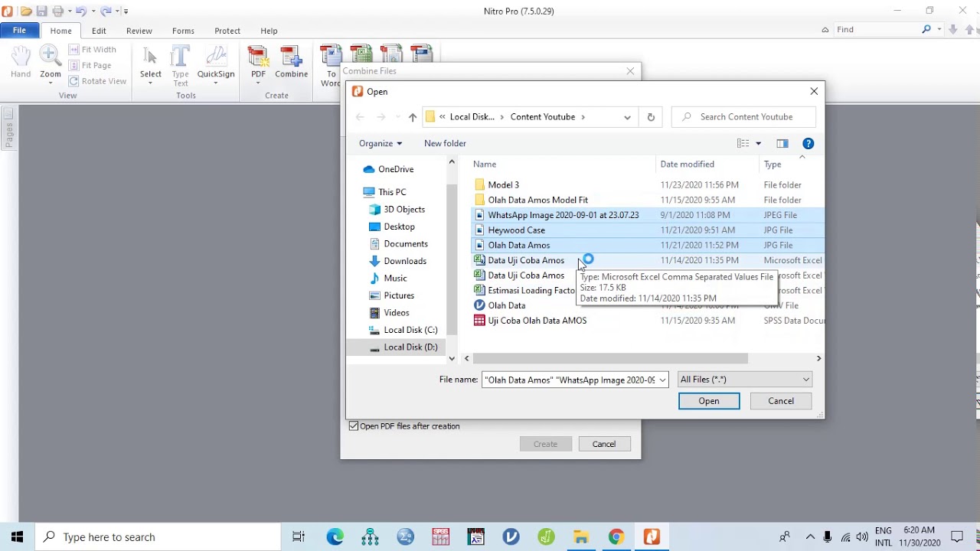This screenshot has height=551, width=980.
Task: Click the blue Help question mark icon
Action: 808,143
